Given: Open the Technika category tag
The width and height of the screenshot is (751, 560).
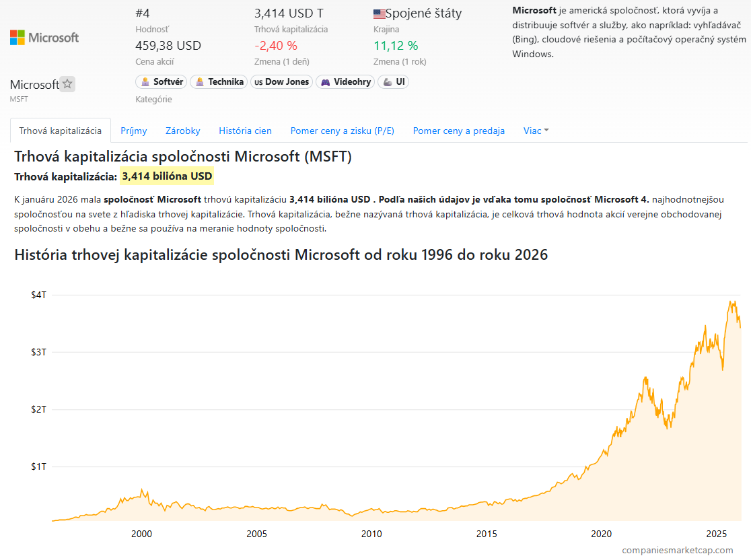Looking at the screenshot, I should tap(218, 82).
